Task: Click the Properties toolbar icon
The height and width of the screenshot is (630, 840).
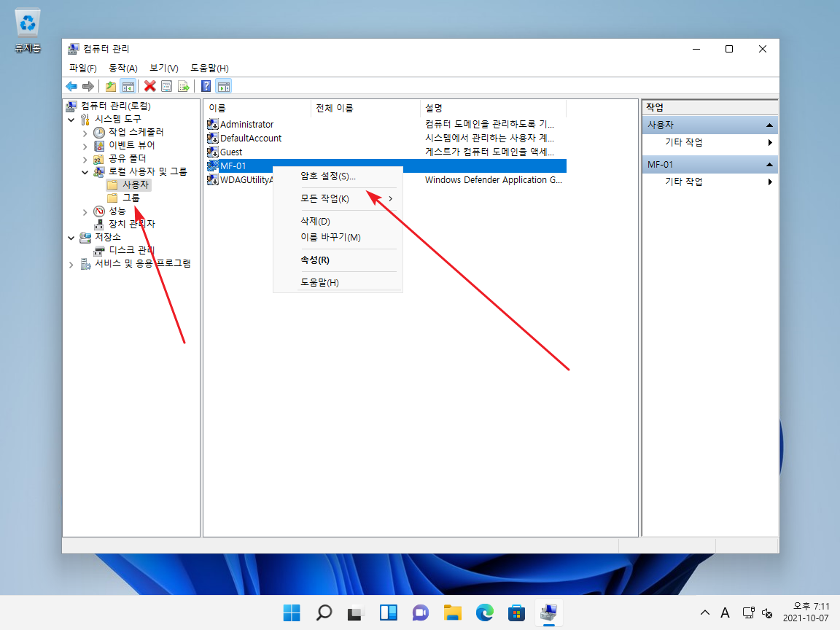Action: point(167,86)
